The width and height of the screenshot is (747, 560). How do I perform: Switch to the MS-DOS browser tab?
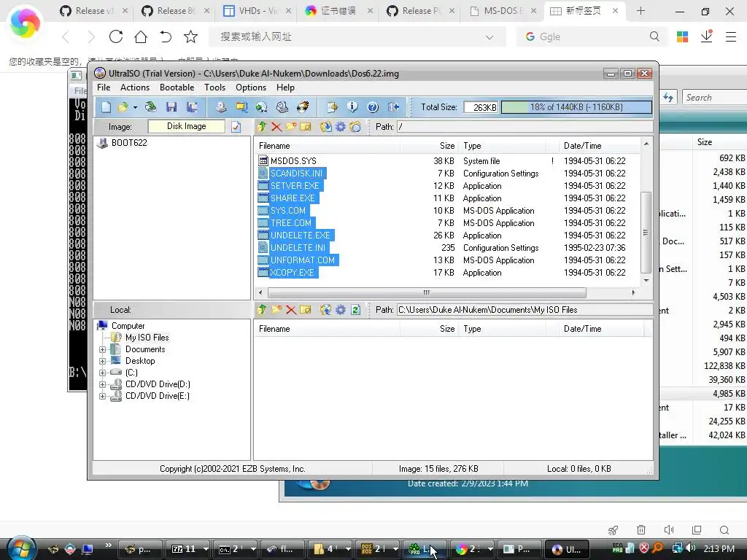click(x=501, y=10)
